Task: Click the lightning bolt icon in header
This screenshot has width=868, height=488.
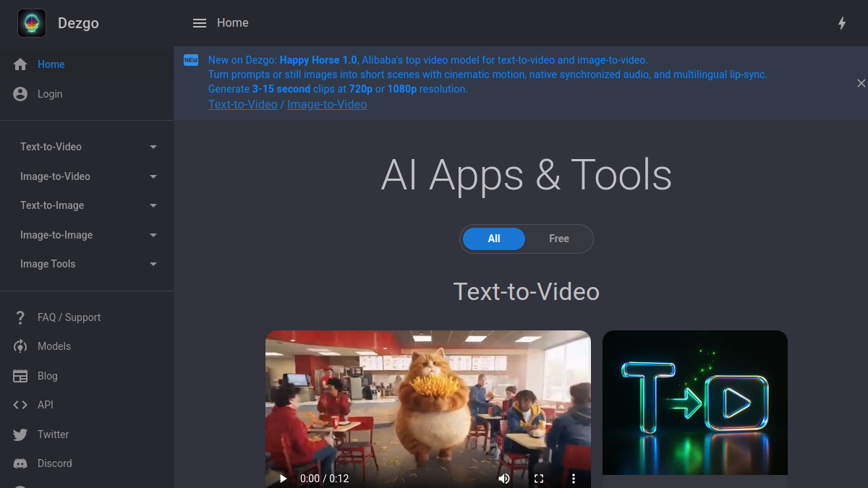Action: tap(842, 23)
